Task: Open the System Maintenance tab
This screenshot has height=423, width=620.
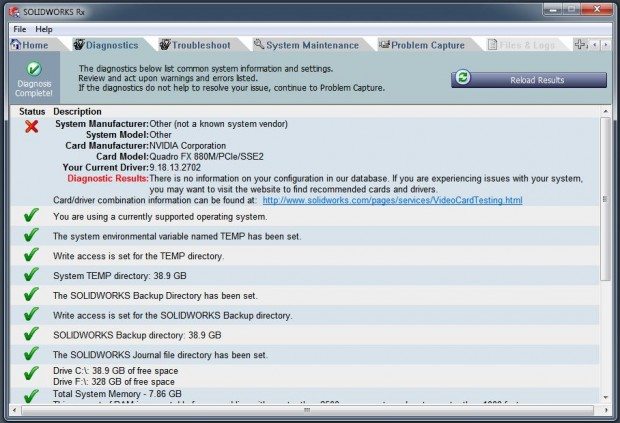Action: point(305,45)
